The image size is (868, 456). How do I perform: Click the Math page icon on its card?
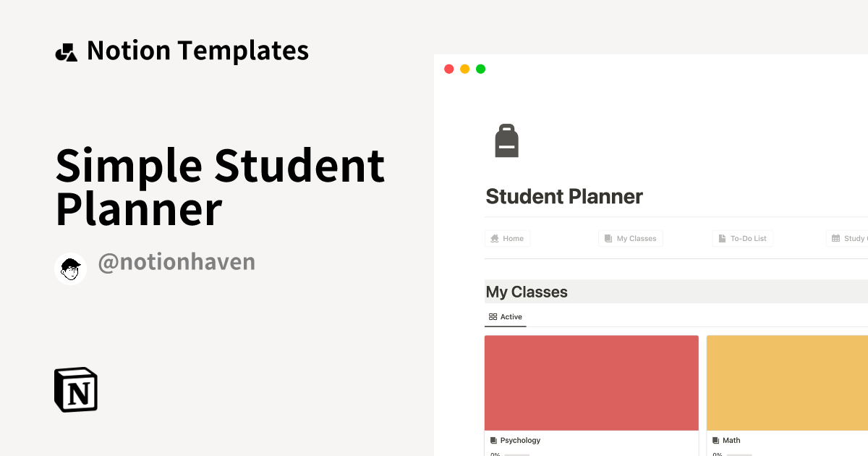[x=715, y=440]
